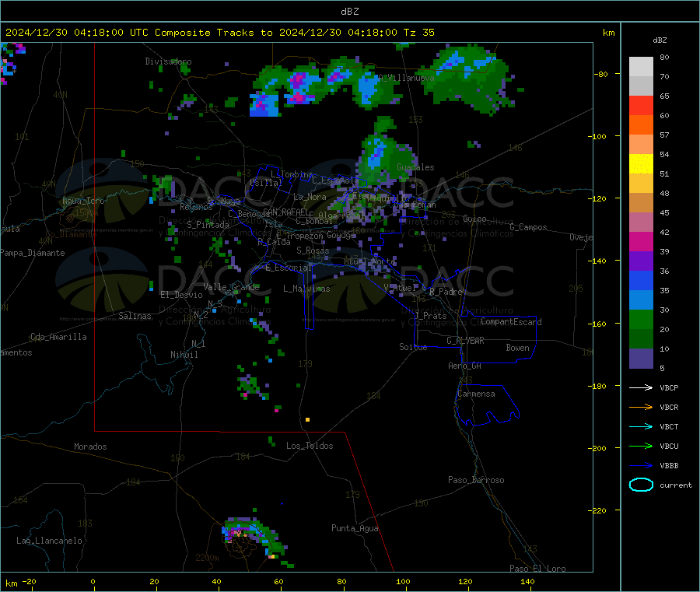Click the S_Rosas place label
The width and height of the screenshot is (700, 592).
pos(313,250)
